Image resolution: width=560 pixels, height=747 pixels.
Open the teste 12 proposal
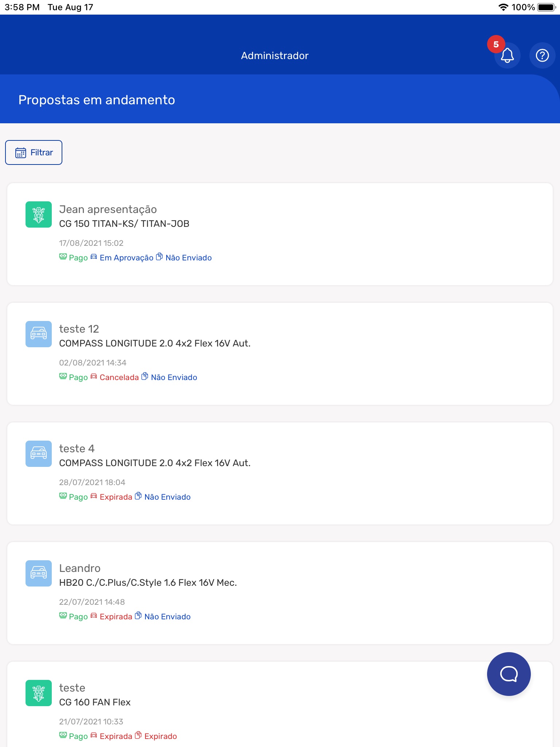pos(280,354)
